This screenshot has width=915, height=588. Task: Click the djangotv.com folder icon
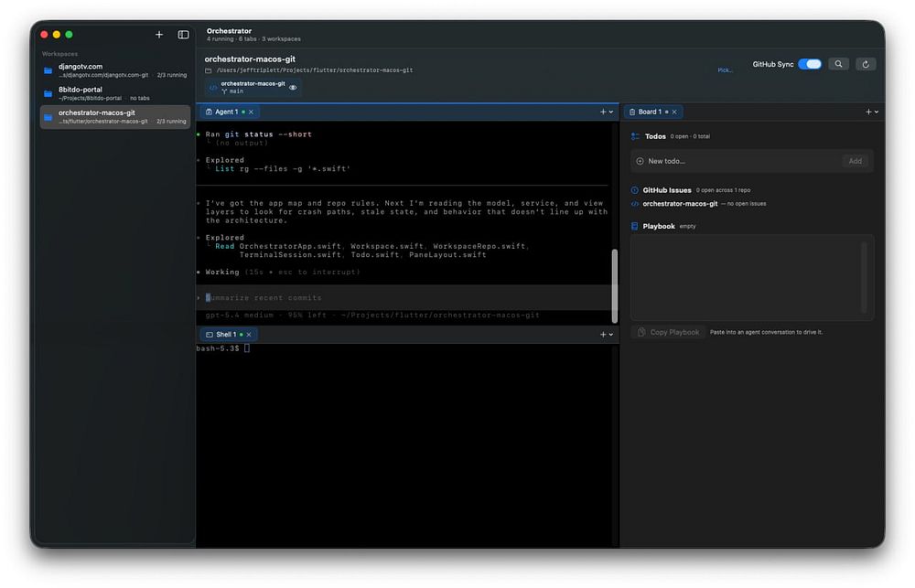[48, 70]
